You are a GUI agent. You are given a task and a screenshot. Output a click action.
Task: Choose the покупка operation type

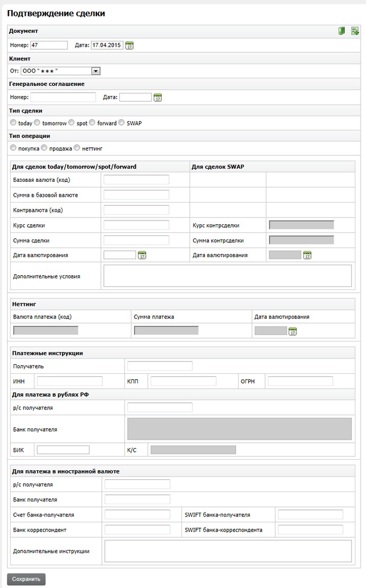click(13, 148)
